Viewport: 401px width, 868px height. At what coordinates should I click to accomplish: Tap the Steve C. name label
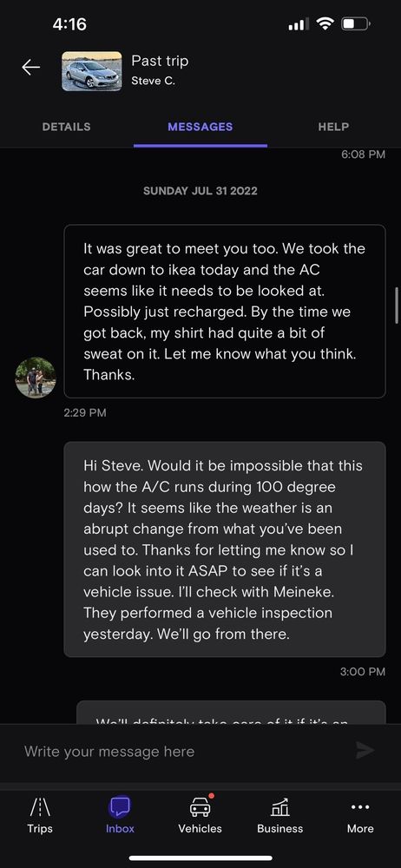coord(154,81)
